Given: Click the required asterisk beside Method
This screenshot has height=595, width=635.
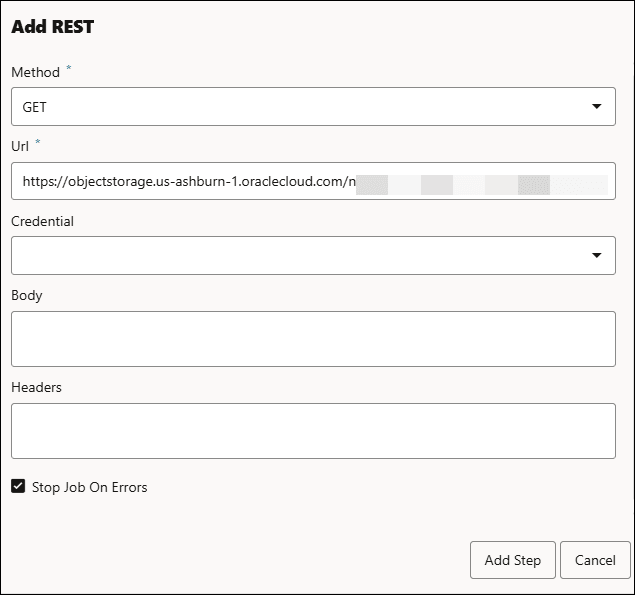Looking at the screenshot, I should (69, 70).
